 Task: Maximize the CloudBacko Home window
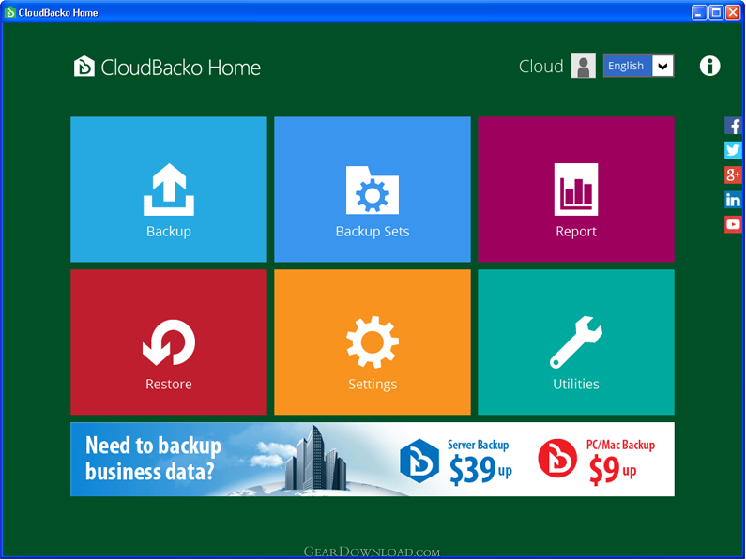tap(716, 12)
